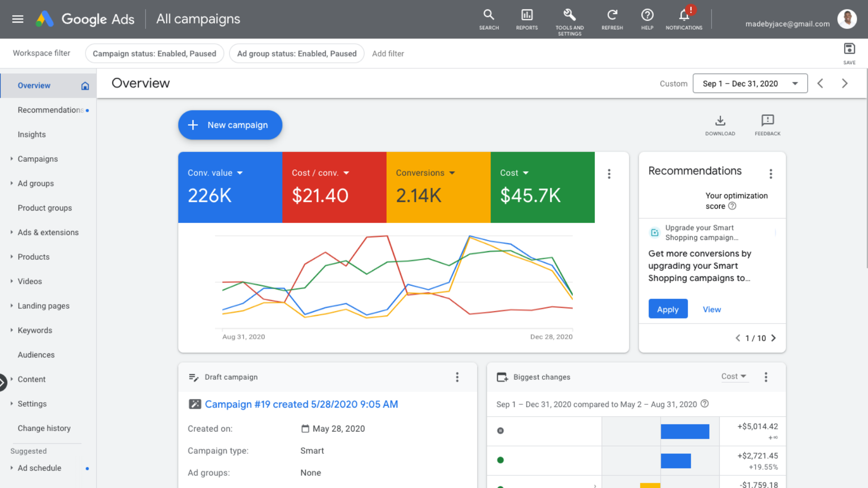The height and width of the screenshot is (488, 868).
Task: Apply the Smart Shopping recommendation
Action: pyautogui.click(x=668, y=310)
